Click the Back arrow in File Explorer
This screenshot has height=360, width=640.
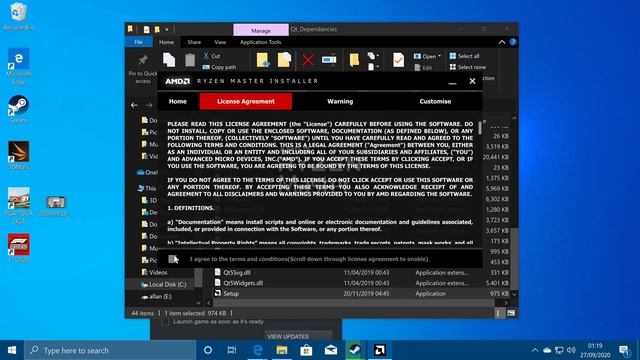[134, 105]
